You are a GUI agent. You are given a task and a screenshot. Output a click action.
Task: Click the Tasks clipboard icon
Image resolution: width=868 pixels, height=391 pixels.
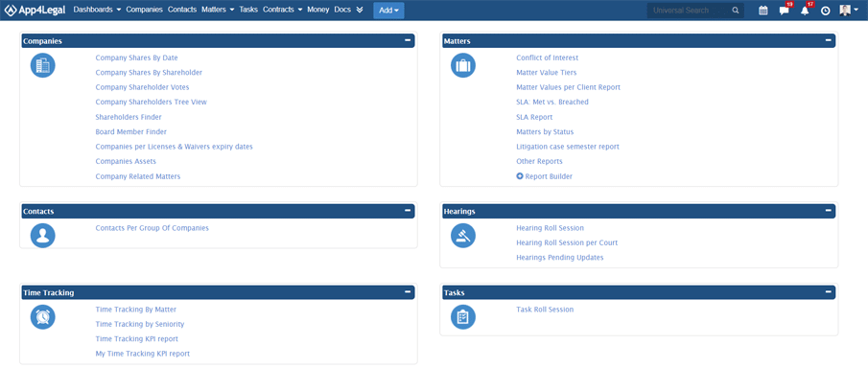[x=463, y=317]
